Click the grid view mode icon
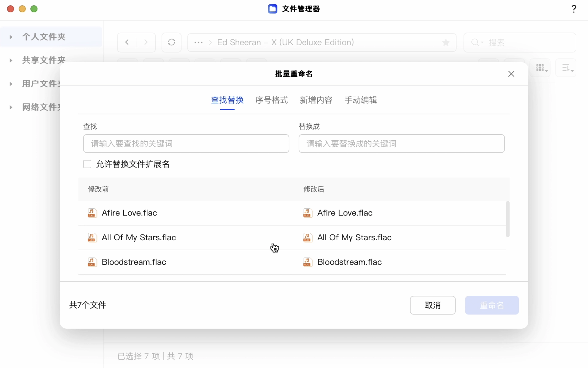Viewport: 588px width, 368px height. [541, 68]
